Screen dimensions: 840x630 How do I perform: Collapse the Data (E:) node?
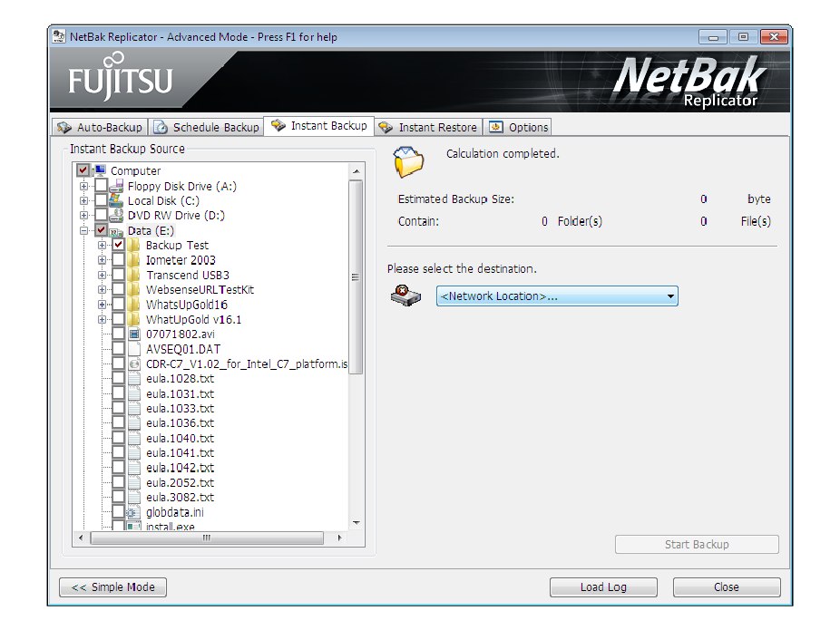point(83,230)
